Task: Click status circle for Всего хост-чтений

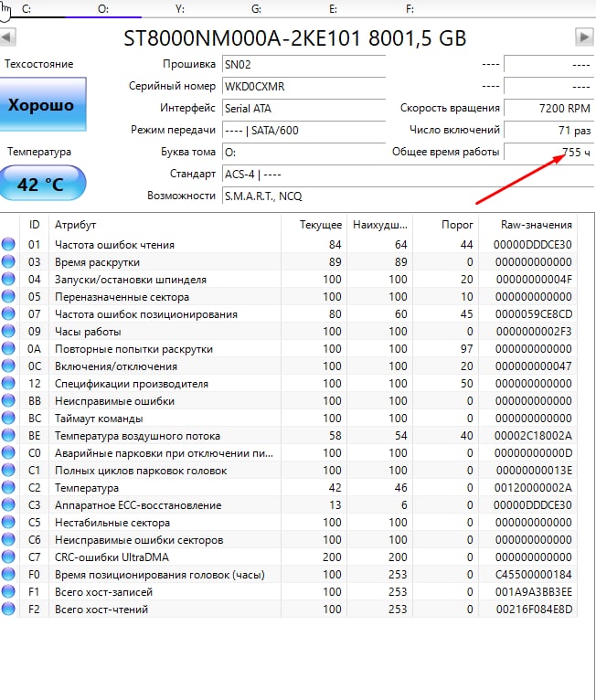Action: click(8, 609)
